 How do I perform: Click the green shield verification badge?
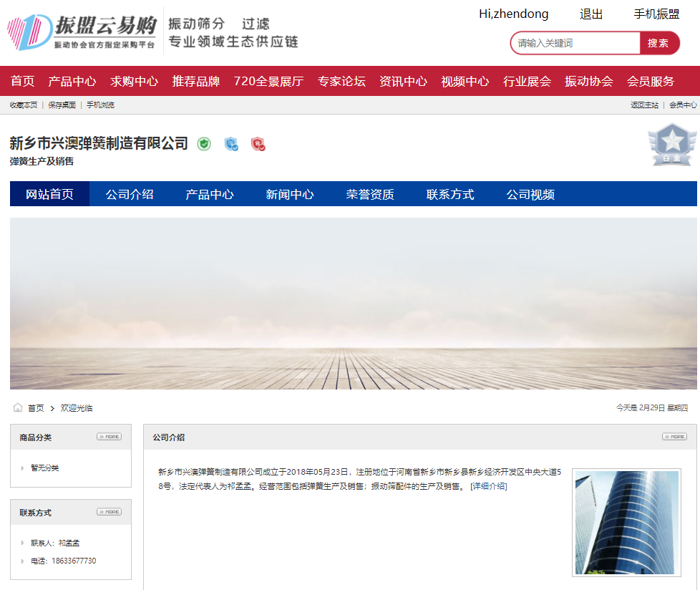[x=205, y=144]
